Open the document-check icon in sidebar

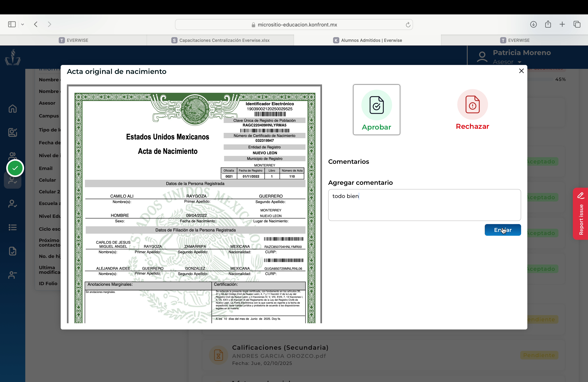13,251
